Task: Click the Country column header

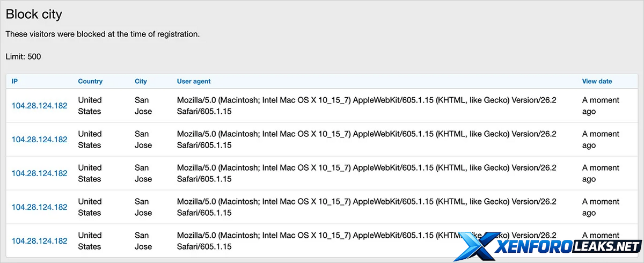Action: [x=90, y=82]
